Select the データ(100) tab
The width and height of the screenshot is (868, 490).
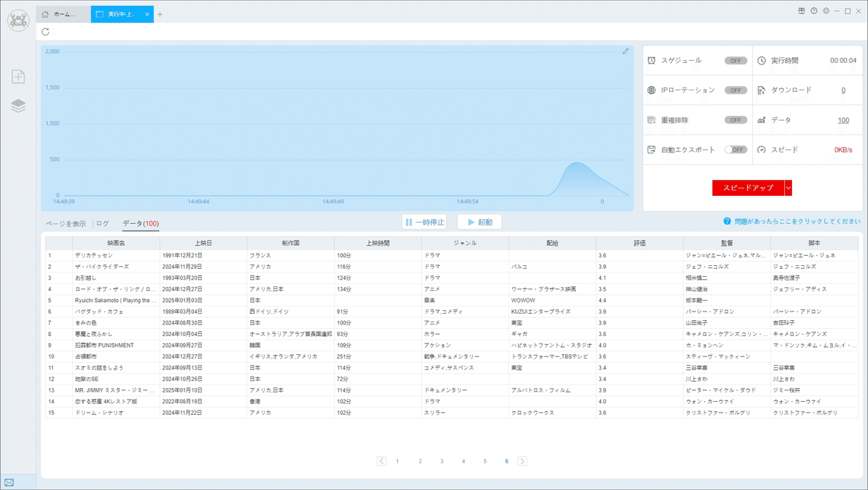[x=140, y=224]
